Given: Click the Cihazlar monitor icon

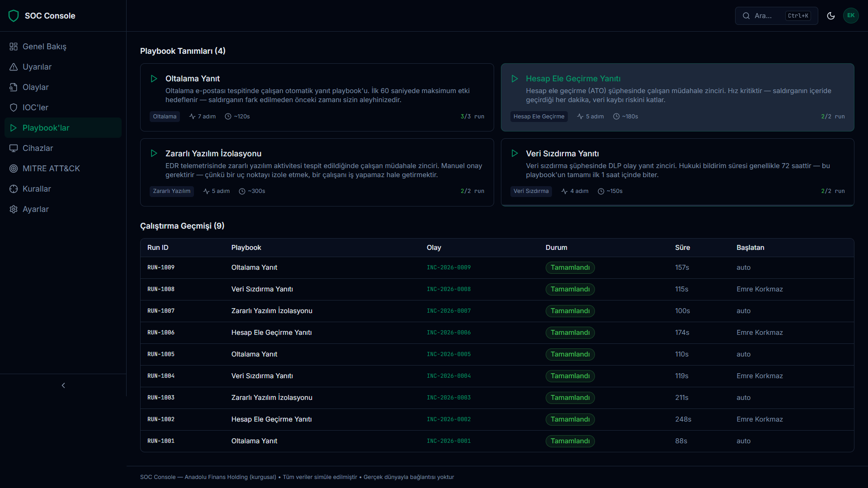Looking at the screenshot, I should [14, 148].
